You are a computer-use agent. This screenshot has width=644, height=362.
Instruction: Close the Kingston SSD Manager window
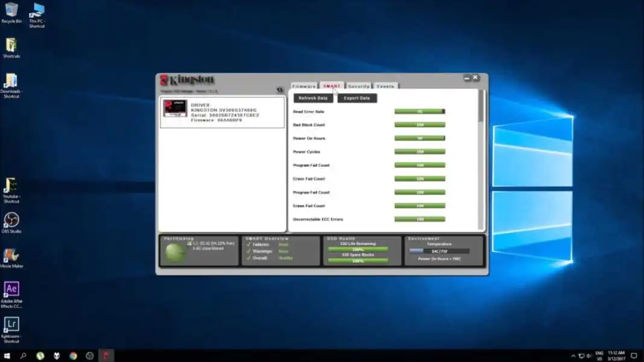[475, 78]
